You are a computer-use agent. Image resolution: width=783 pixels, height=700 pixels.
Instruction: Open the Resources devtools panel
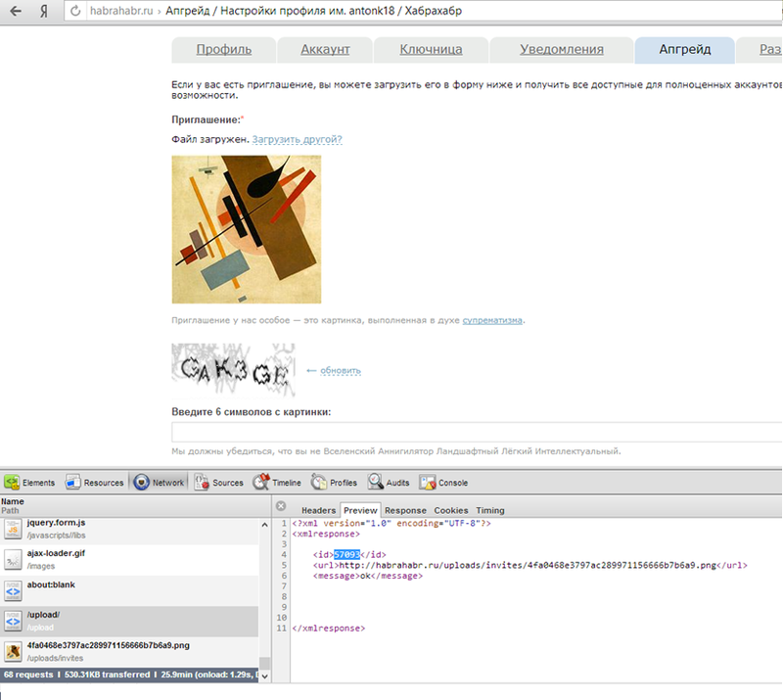[94, 483]
